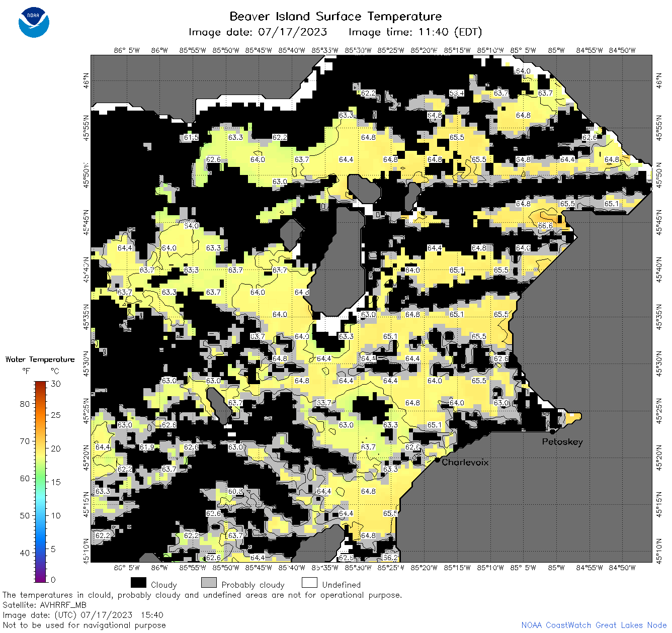Click the 50 Fahrenheit tick label on the scale
This screenshot has height=633, width=672.
coord(25,515)
